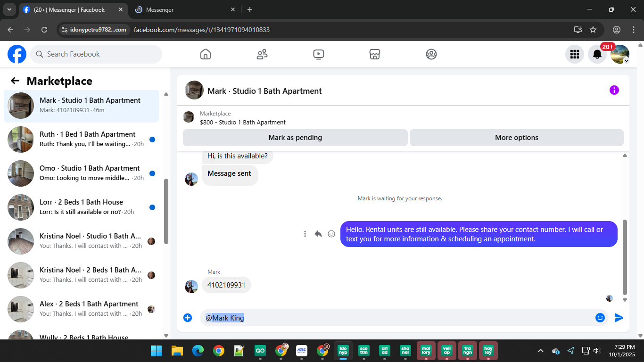The image size is (644, 362).
Task: Open File Explorer from the taskbar
Action: click(177, 351)
